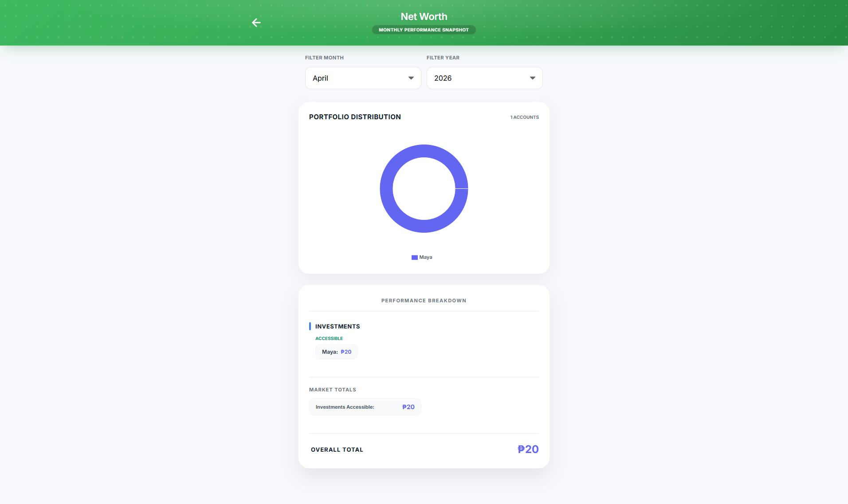Select the Maya: ₱20 investment chip
The width and height of the screenshot is (848, 504).
(336, 352)
